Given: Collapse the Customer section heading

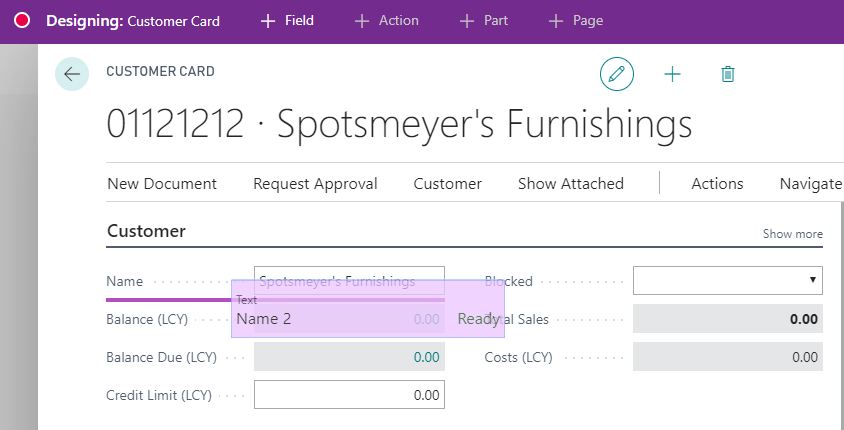Looking at the screenshot, I should [146, 231].
